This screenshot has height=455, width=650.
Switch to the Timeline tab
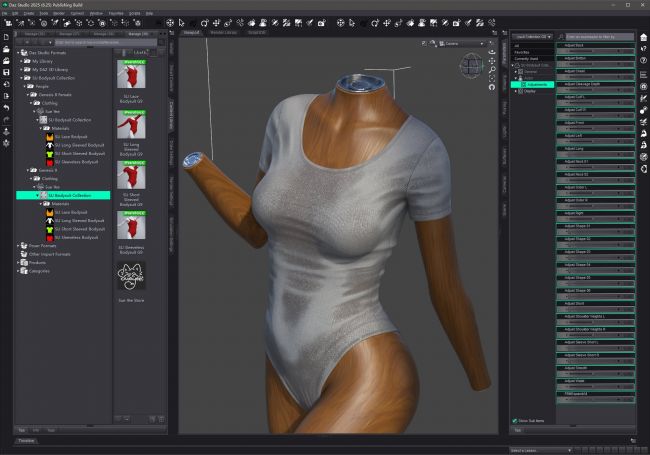coord(27,439)
